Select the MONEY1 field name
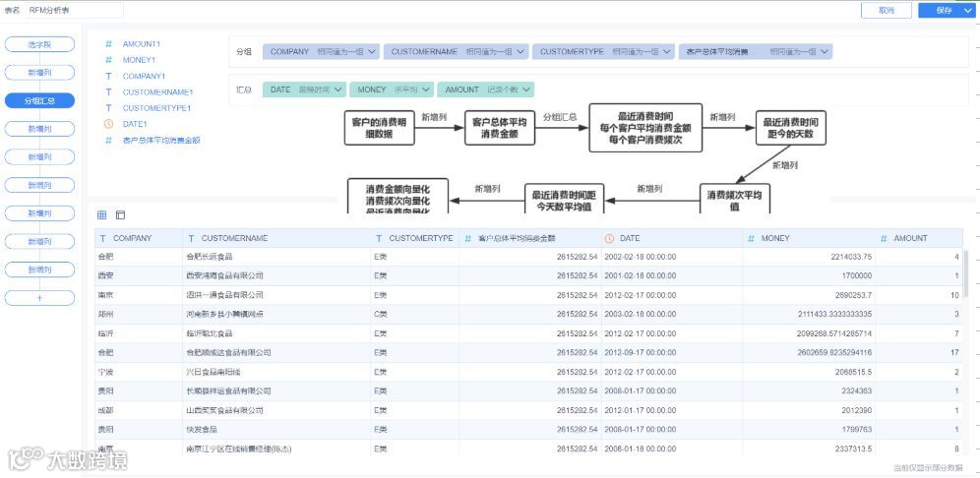Screen dimensions: 980x478 click(x=139, y=60)
